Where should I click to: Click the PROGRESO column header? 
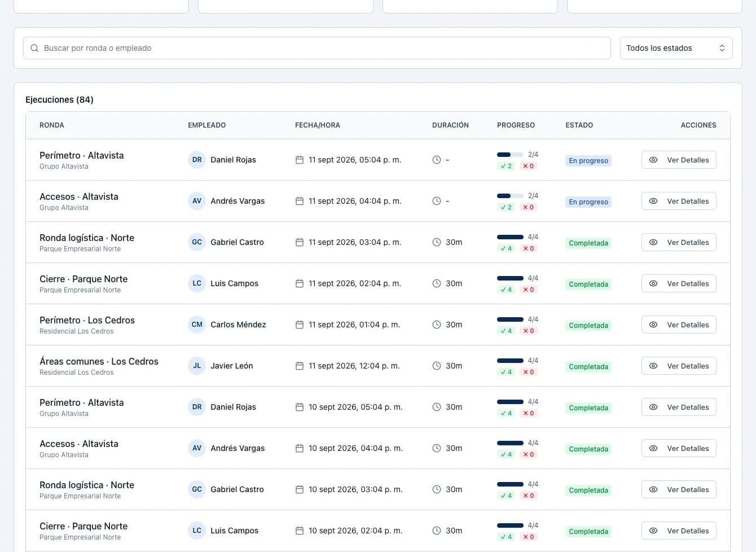[x=516, y=125]
